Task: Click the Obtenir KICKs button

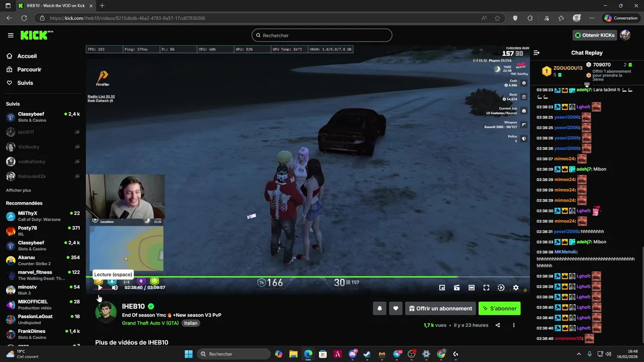Action: [x=595, y=35]
